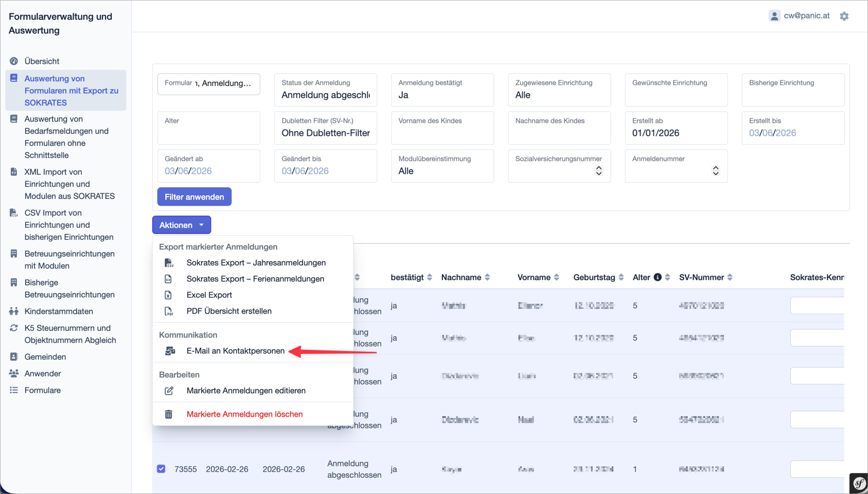Click the trash icon for deleting Anmeldungen
868x494 pixels.
click(x=169, y=414)
